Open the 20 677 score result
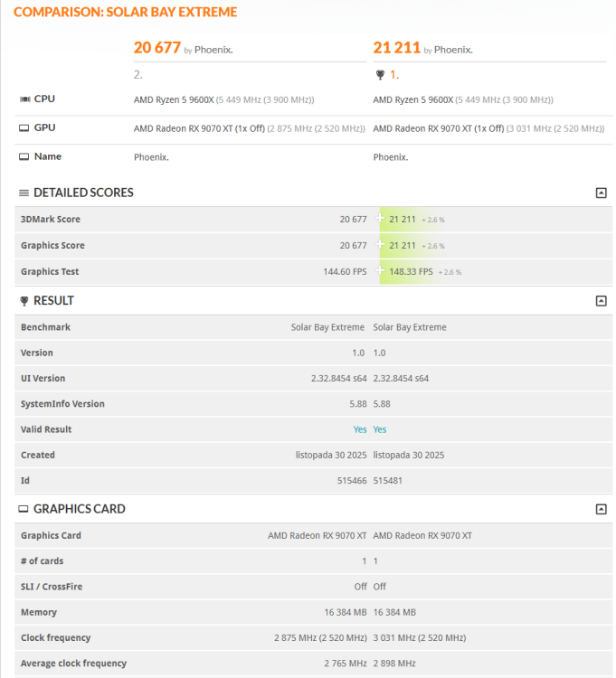Viewport: 616px width, 678px height. pos(156,48)
